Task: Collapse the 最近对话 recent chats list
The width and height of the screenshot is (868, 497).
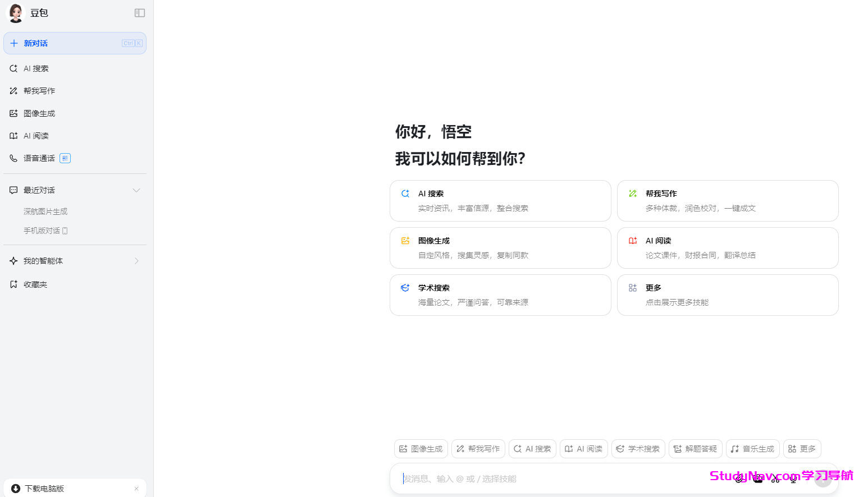Action: pos(136,190)
